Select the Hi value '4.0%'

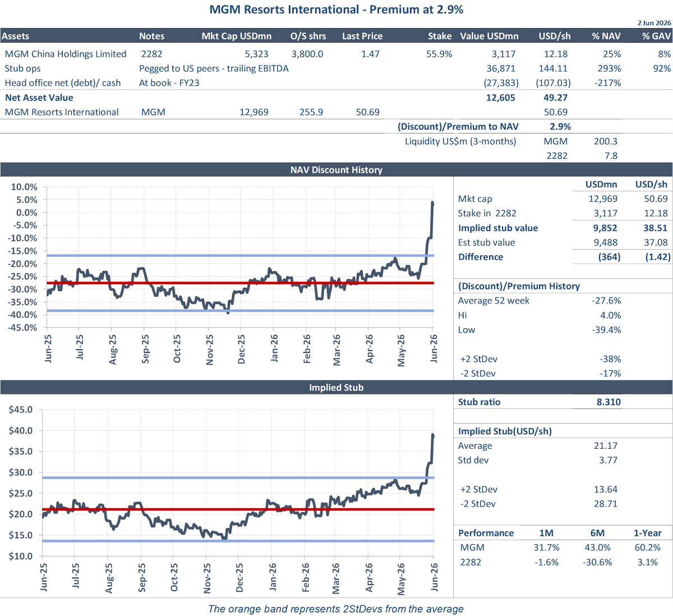click(611, 315)
